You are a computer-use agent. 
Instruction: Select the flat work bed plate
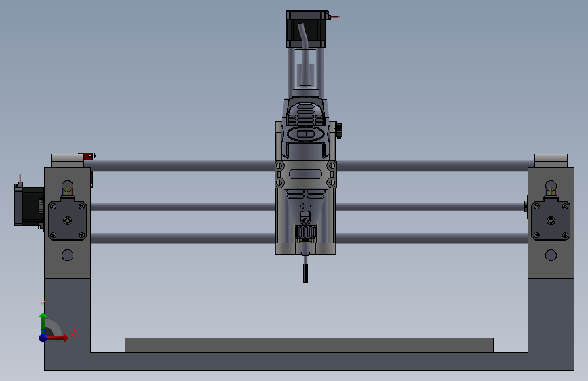point(309,344)
